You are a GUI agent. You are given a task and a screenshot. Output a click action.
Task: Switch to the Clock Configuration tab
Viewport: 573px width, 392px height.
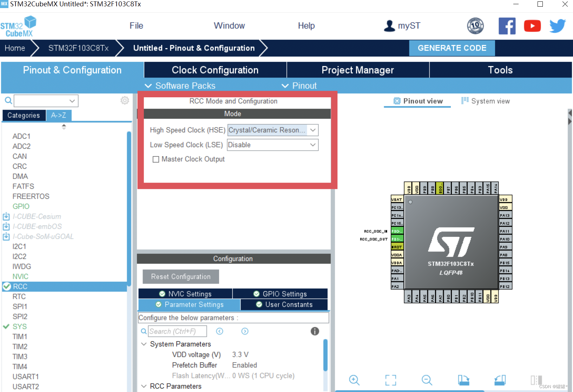(215, 70)
